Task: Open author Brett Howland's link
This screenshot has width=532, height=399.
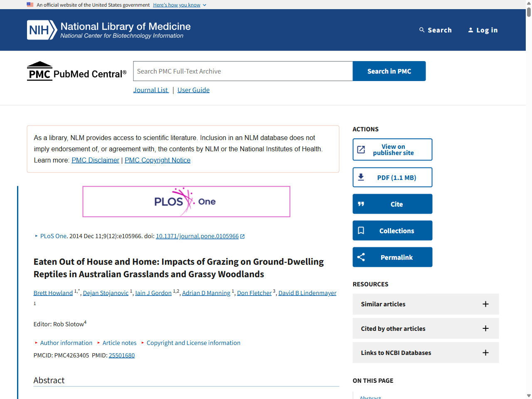Action: click(x=53, y=293)
